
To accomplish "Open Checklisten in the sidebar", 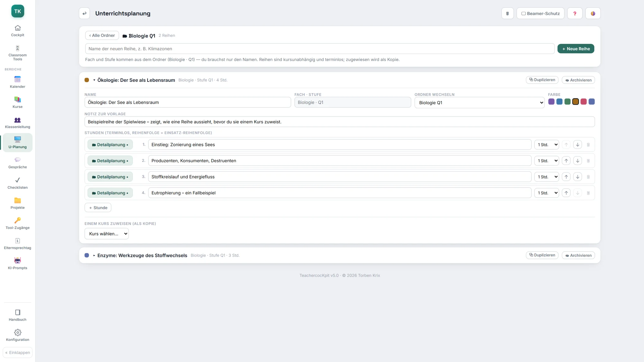I will click(17, 183).
